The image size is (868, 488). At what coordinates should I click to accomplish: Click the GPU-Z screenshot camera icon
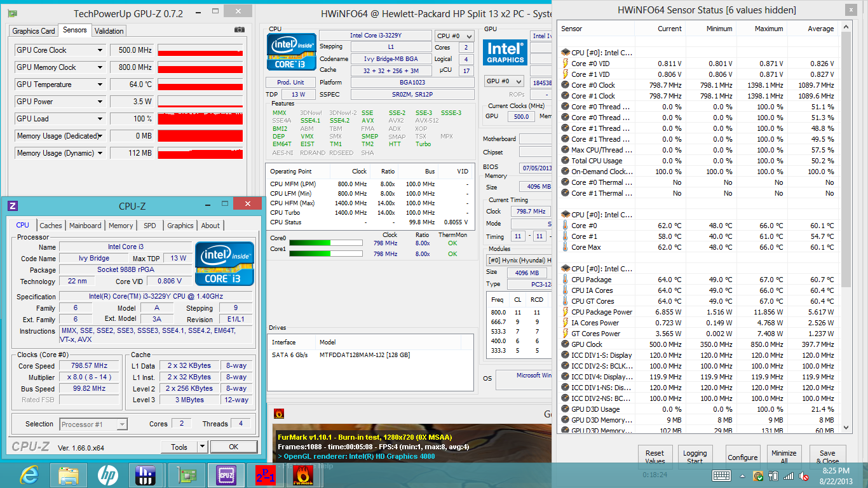tap(239, 30)
